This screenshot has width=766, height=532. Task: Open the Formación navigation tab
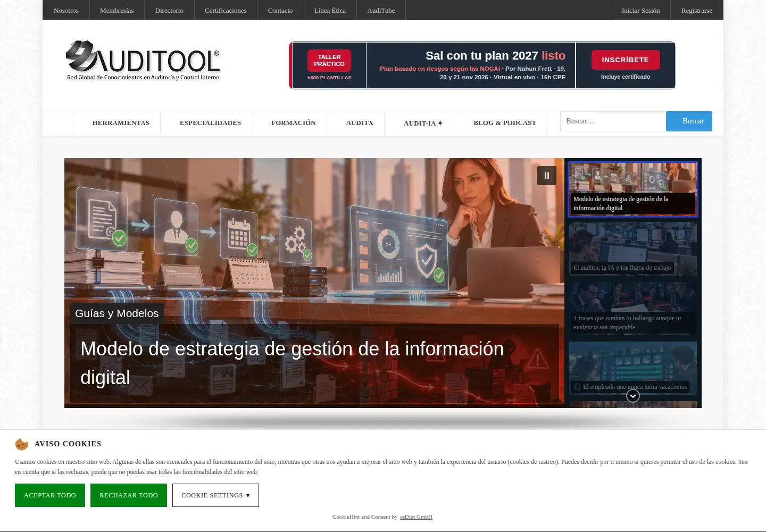coord(294,123)
